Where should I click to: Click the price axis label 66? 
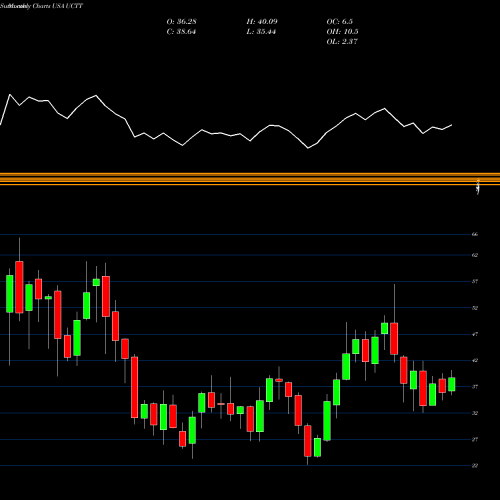click(475, 234)
